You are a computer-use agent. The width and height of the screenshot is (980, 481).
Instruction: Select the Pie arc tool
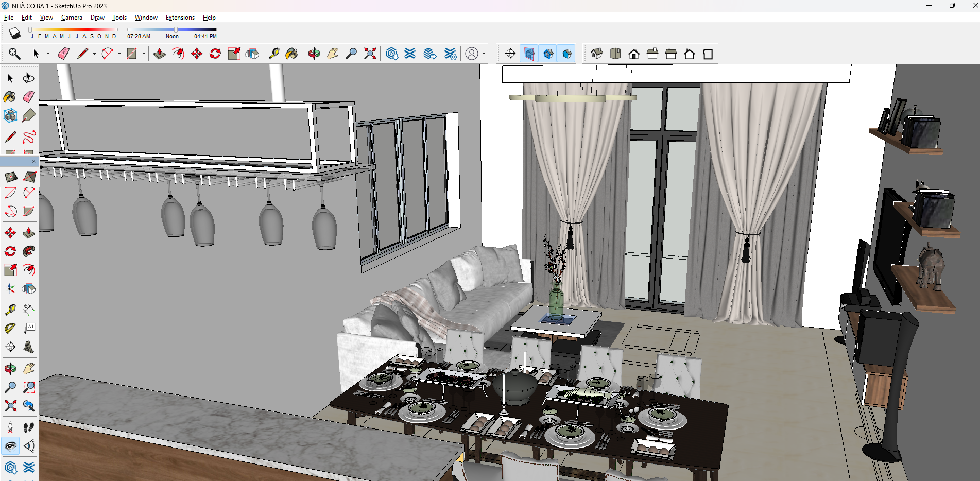[x=29, y=211]
